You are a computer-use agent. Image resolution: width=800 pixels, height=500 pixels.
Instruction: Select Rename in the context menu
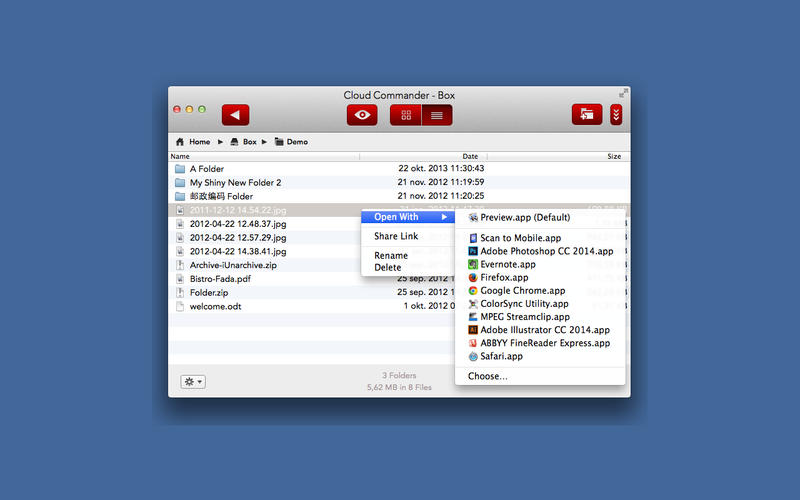391,256
